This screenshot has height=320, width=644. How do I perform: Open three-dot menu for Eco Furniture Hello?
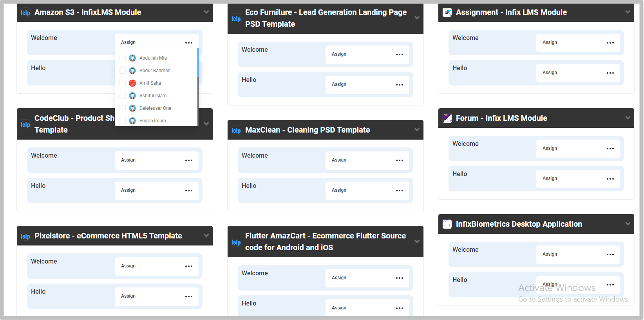(x=400, y=85)
